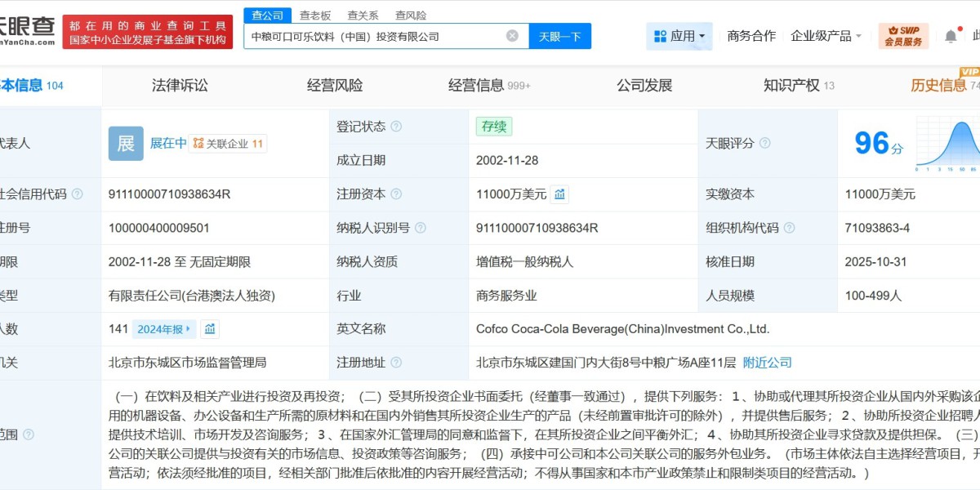Click help icon next to 组织机构代码
Image resolution: width=980 pixels, height=490 pixels.
[789, 228]
